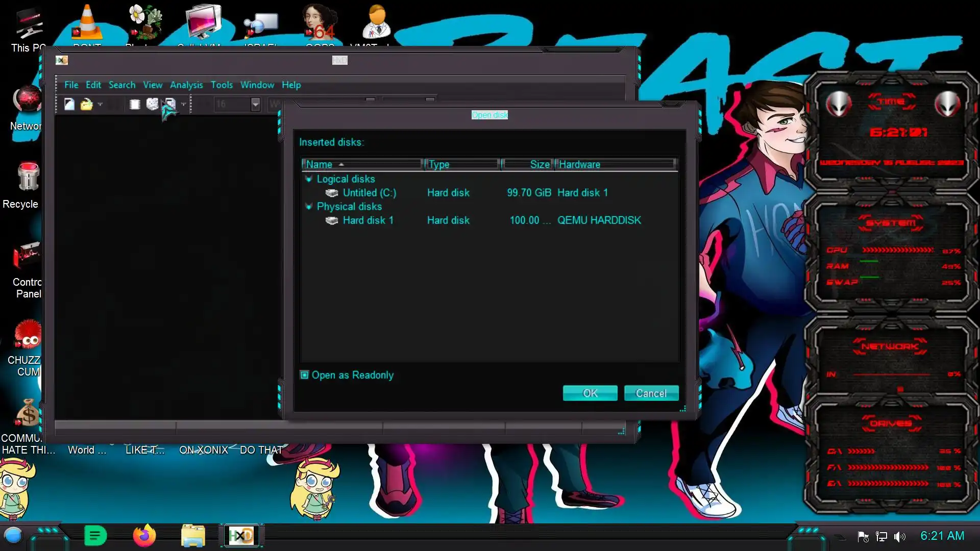Image resolution: width=980 pixels, height=551 pixels.
Task: Click the Open file folder icon
Action: 86,105
